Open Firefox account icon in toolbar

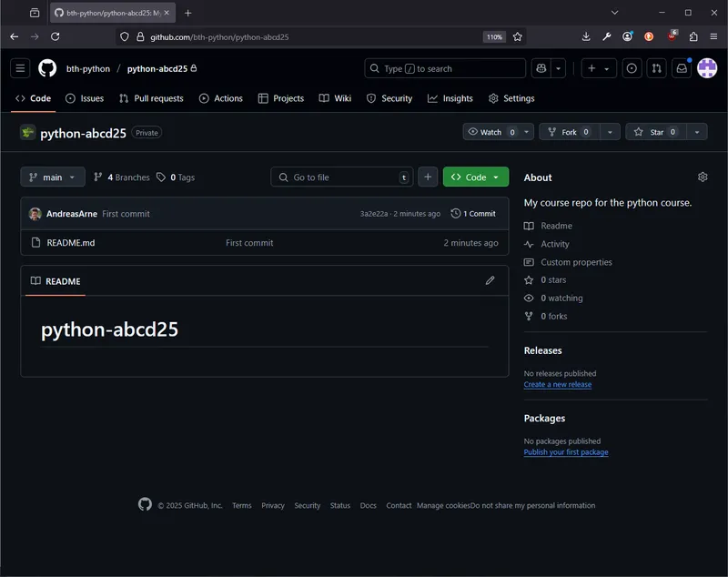(x=627, y=36)
